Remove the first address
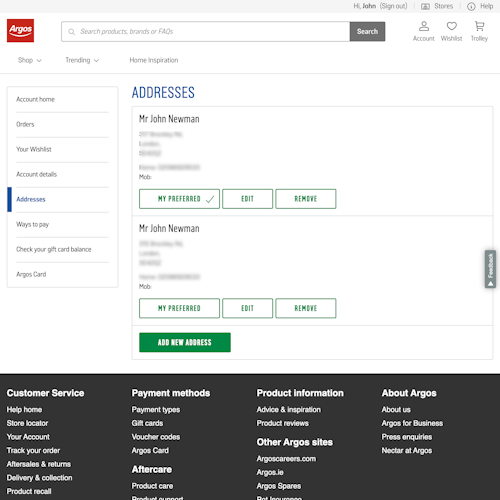Viewport: 500px width, 500px height. (x=306, y=199)
